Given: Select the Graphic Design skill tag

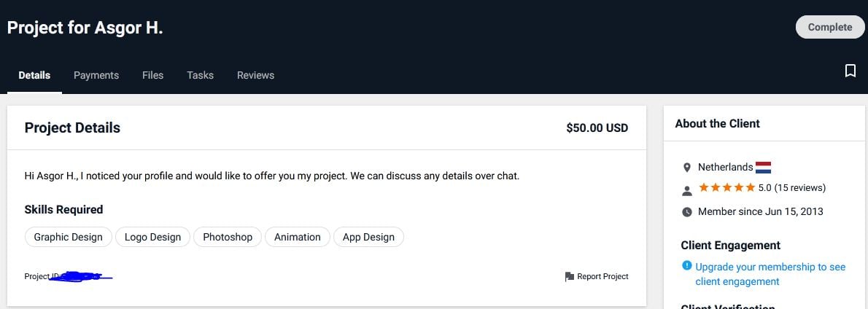Looking at the screenshot, I should pyautogui.click(x=68, y=237).
